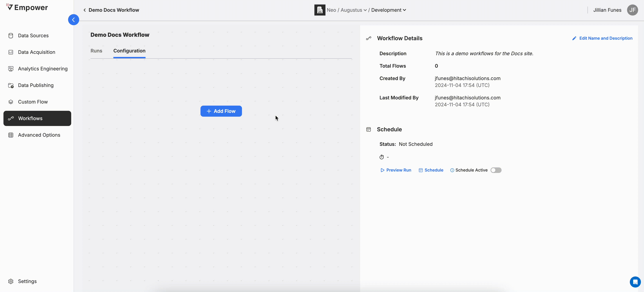644x292 pixels.
Task: Go back using Demo Docs Workflow breadcrumb arrow
Action: [85, 10]
